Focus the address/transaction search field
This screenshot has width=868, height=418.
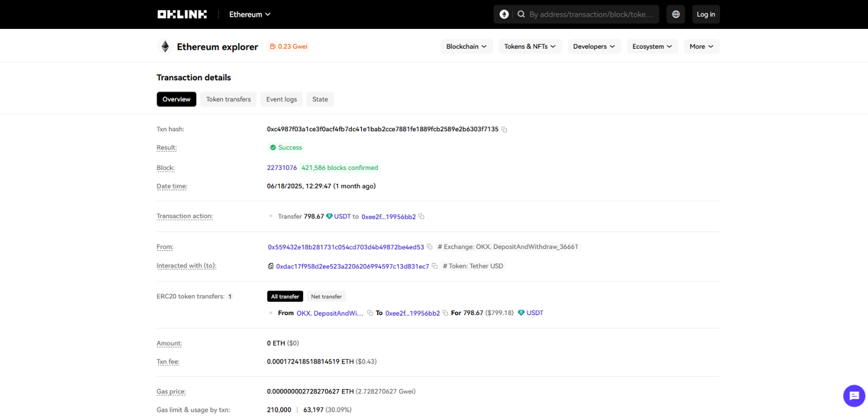click(x=590, y=14)
